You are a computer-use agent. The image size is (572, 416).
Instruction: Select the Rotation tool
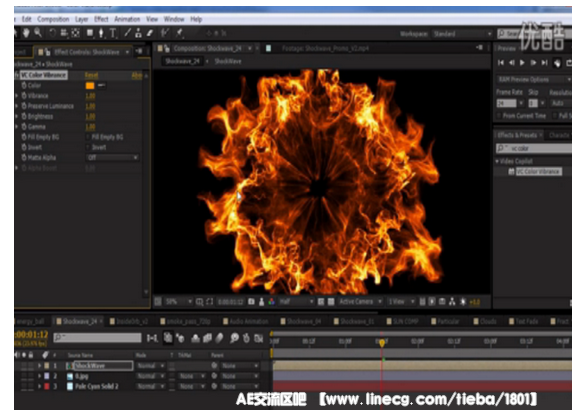(x=52, y=33)
